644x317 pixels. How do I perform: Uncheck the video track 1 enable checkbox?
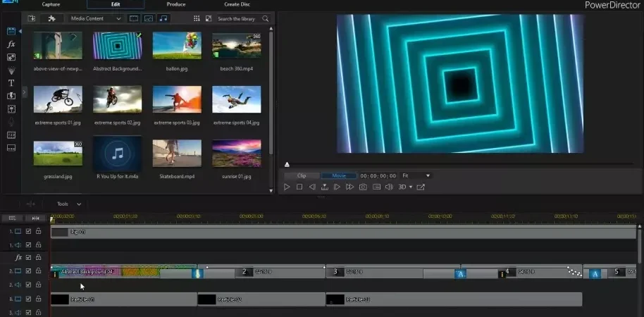[28, 232]
